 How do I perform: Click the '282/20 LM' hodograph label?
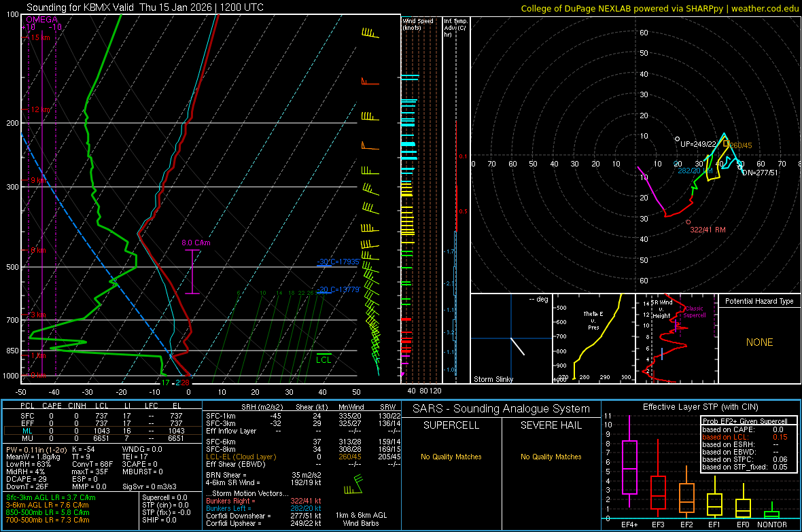(695, 171)
